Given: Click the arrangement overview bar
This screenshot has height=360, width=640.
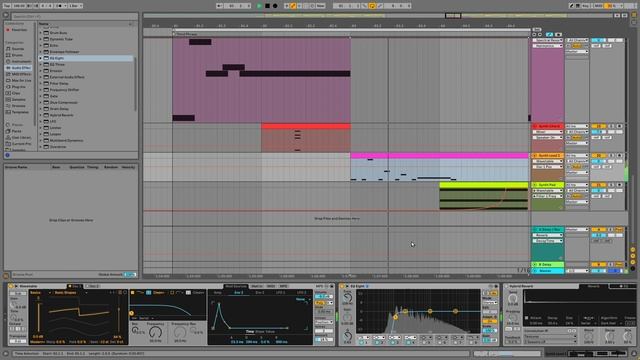Looking at the screenshot, I should point(379,16).
